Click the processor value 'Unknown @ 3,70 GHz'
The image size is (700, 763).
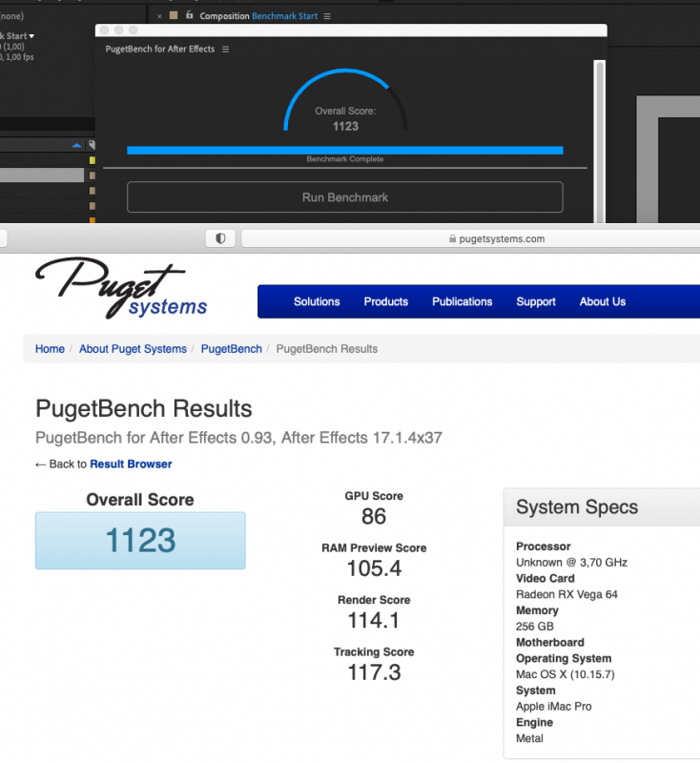(571, 562)
